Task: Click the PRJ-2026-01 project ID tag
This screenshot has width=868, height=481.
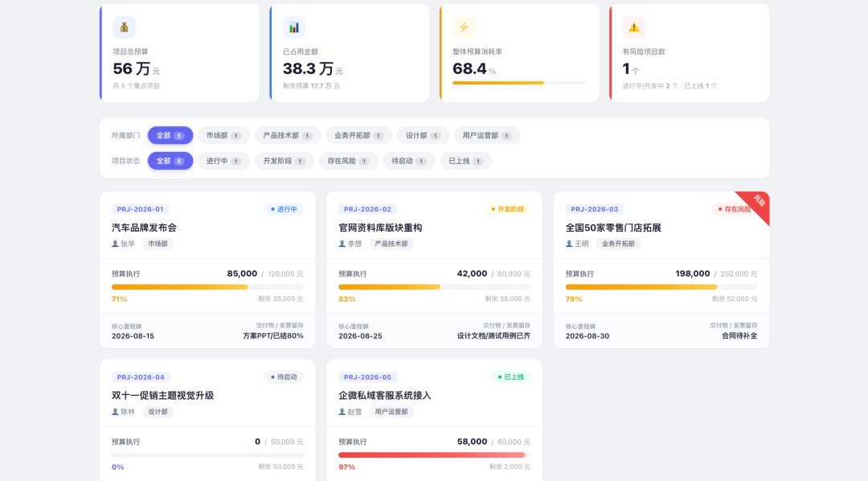Action: click(141, 209)
